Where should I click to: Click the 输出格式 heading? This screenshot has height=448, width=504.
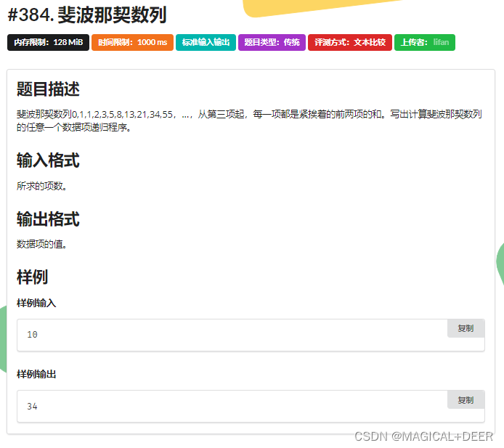(48, 219)
